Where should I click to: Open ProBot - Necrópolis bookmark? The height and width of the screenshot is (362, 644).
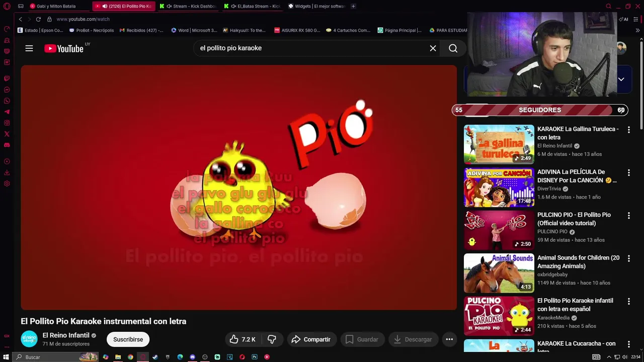point(92,30)
